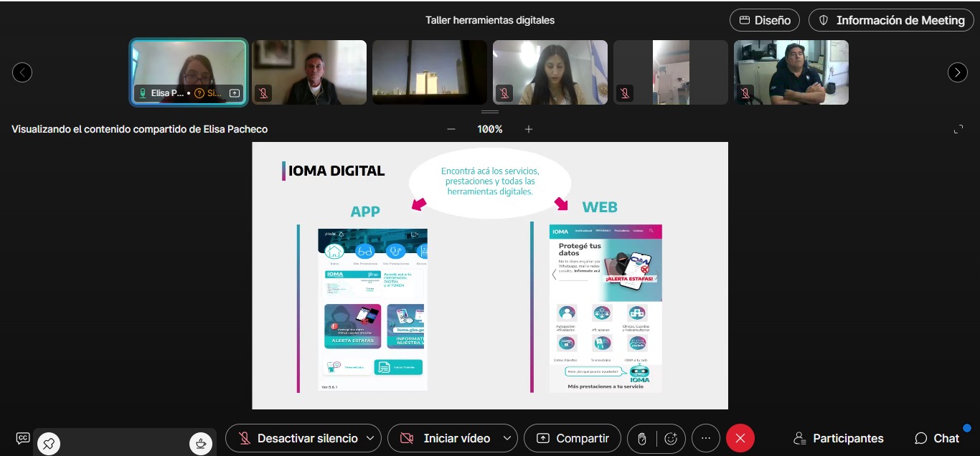Enter full screen for the shared content
Viewport: 980px width, 456px height.
click(958, 129)
